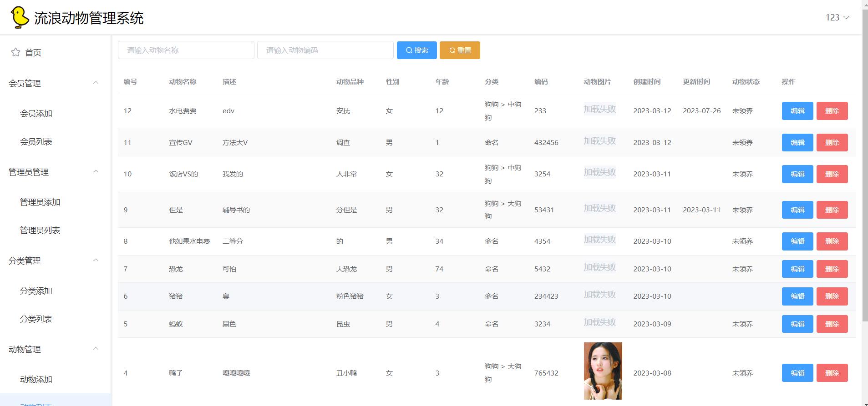The width and height of the screenshot is (868, 406).
Task: Delete the 恐龙 row
Action: (x=832, y=269)
